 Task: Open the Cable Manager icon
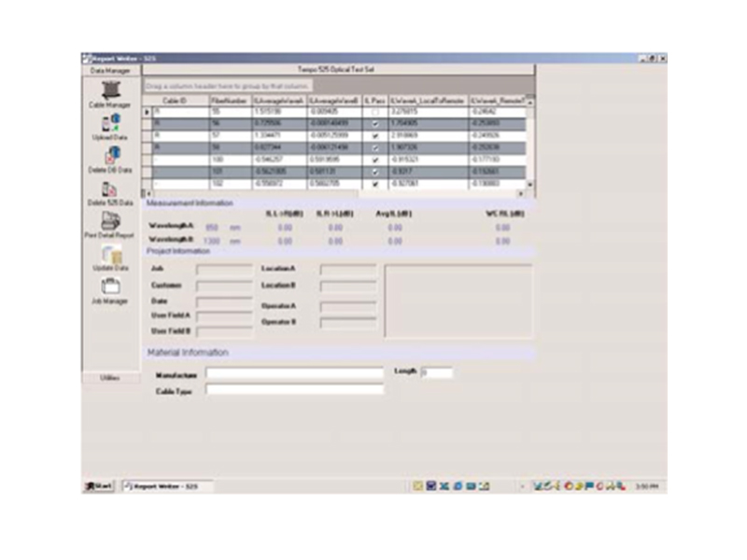point(110,91)
